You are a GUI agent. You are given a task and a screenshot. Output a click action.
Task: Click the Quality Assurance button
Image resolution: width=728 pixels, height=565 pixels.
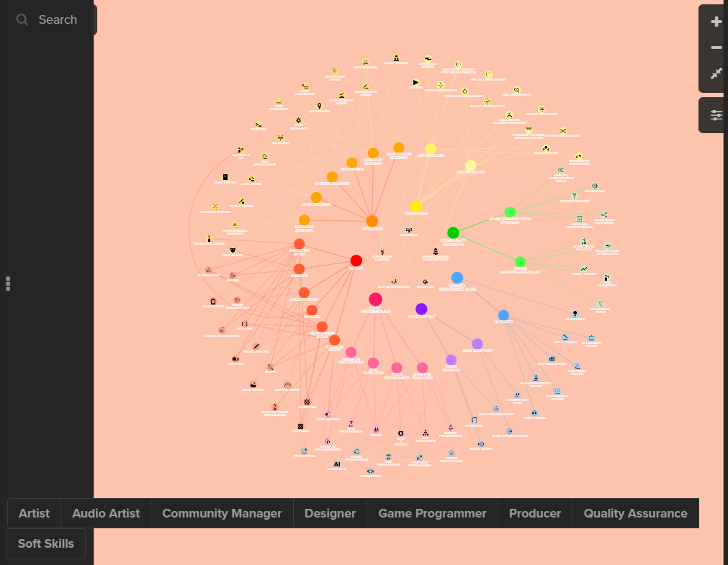pyautogui.click(x=635, y=513)
